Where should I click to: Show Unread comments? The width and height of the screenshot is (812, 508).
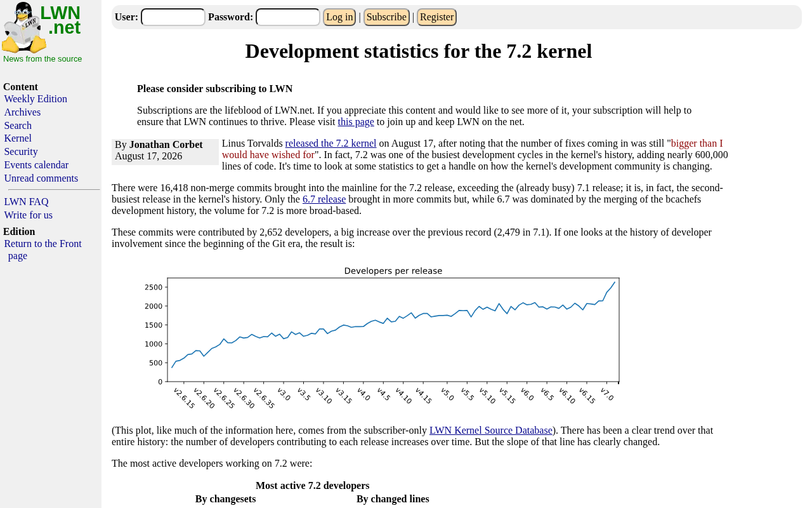pyautogui.click(x=41, y=178)
